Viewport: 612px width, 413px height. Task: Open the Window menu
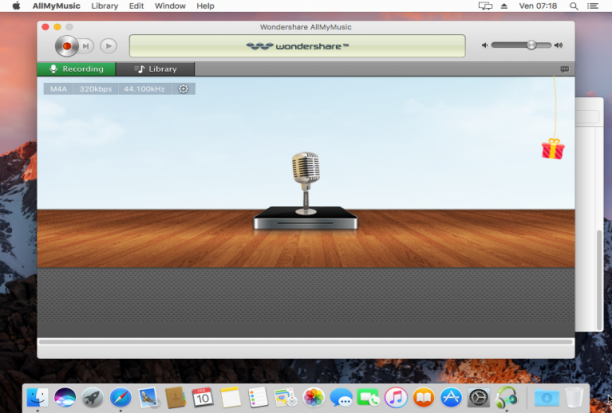[170, 6]
